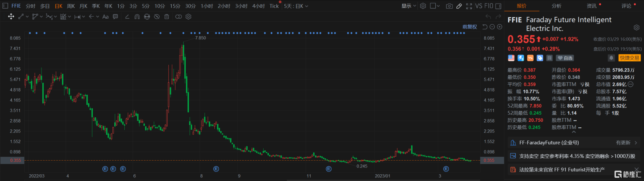Select the move/pan crosshair tool
Screen dimensions: 644x181
click(11, 17)
